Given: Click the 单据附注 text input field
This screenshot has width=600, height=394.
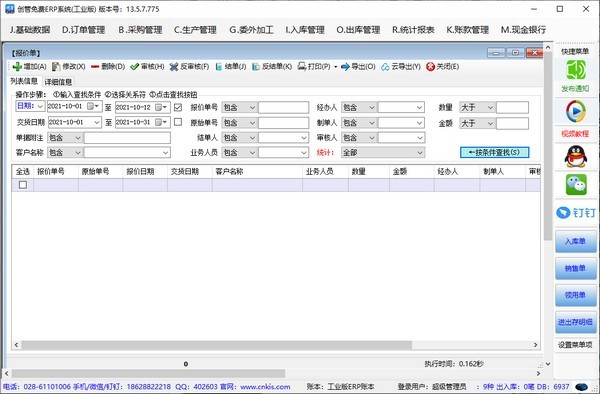Looking at the screenshot, I should 127,138.
